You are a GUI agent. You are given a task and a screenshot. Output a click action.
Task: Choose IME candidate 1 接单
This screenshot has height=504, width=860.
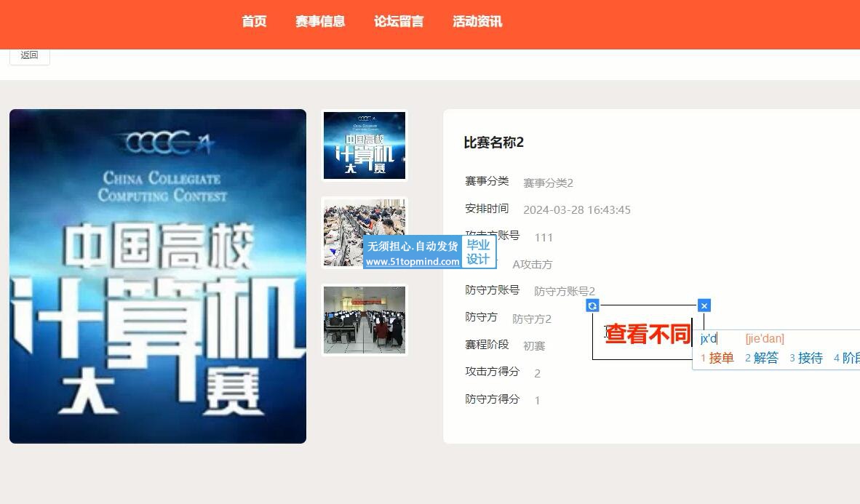click(717, 358)
